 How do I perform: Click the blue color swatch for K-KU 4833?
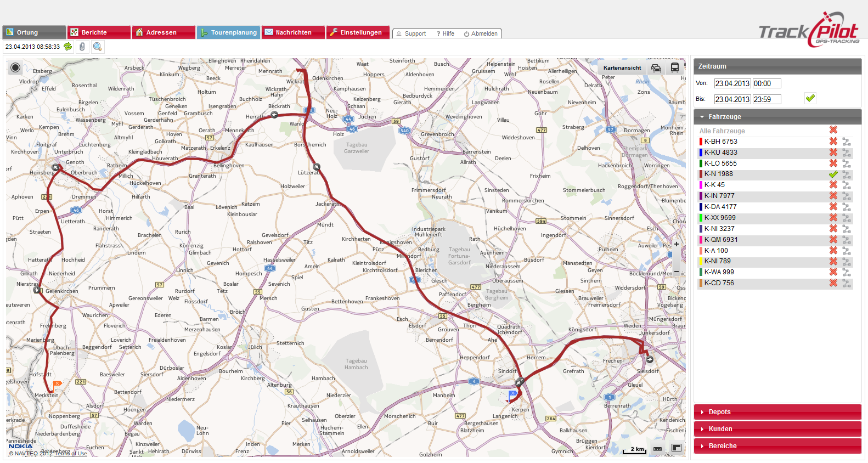click(x=701, y=153)
